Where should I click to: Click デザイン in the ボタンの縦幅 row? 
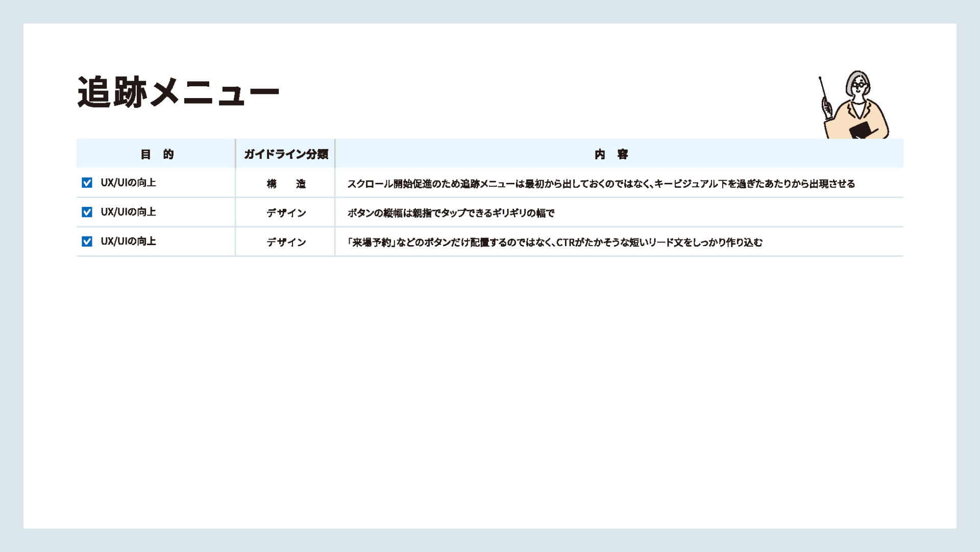286,213
